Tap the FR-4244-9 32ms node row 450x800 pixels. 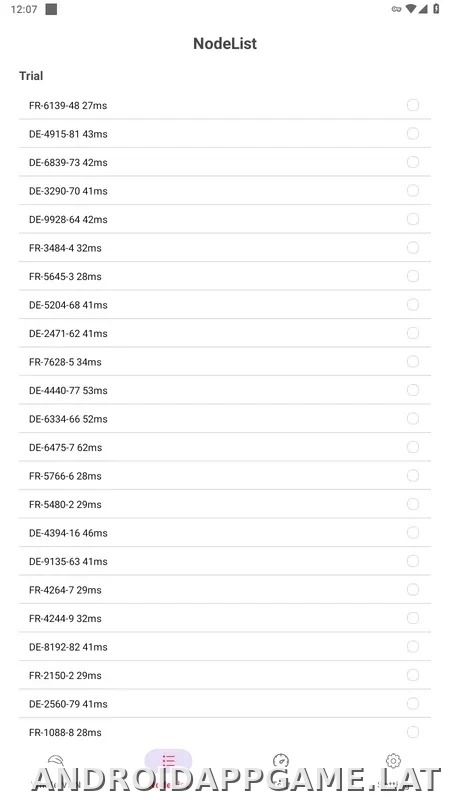[x=224, y=618]
